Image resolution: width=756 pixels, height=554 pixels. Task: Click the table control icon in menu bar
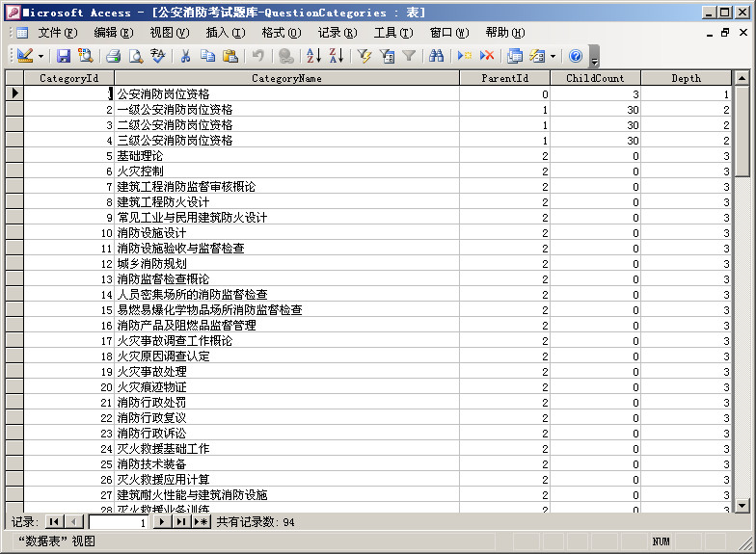point(22,33)
